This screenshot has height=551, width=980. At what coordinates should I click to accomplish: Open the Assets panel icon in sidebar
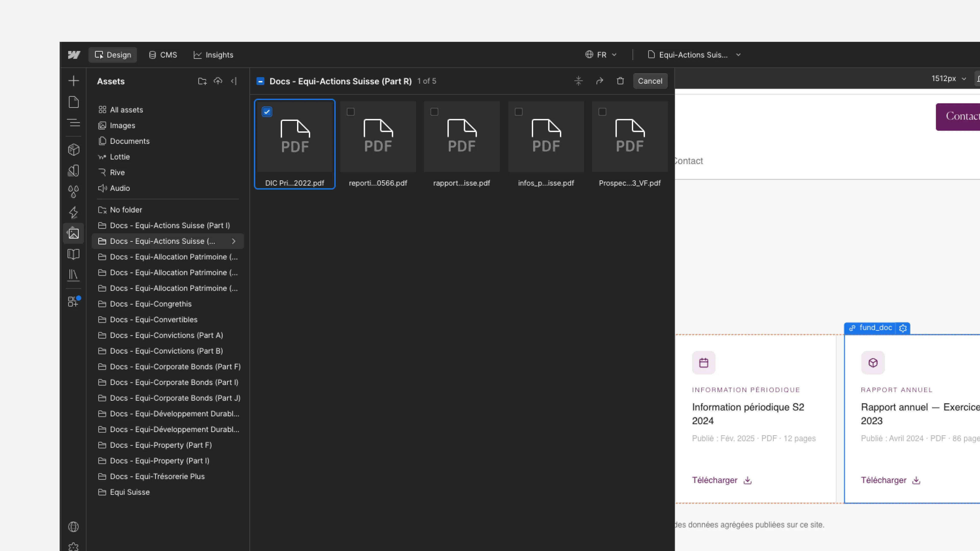(x=73, y=233)
